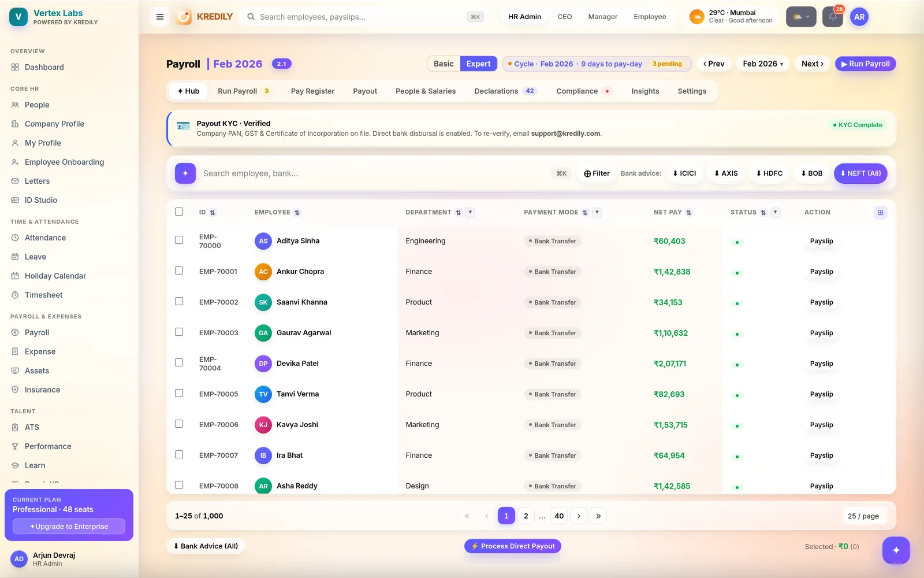Select the checkbox for Devika Patel

(x=179, y=362)
